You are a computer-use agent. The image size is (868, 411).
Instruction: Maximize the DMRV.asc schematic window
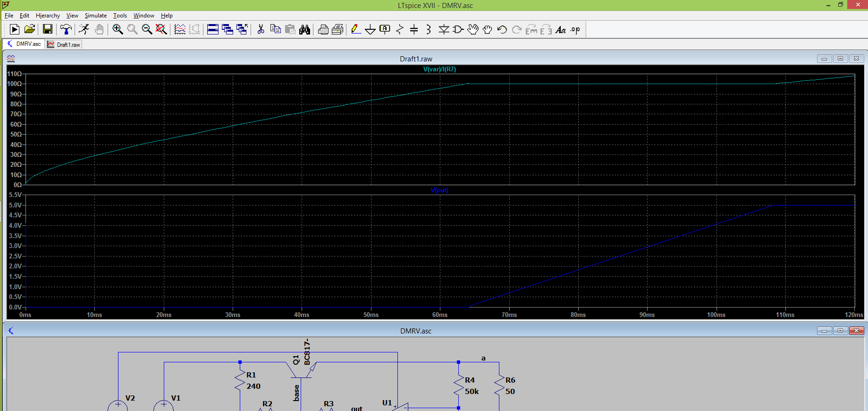point(840,331)
